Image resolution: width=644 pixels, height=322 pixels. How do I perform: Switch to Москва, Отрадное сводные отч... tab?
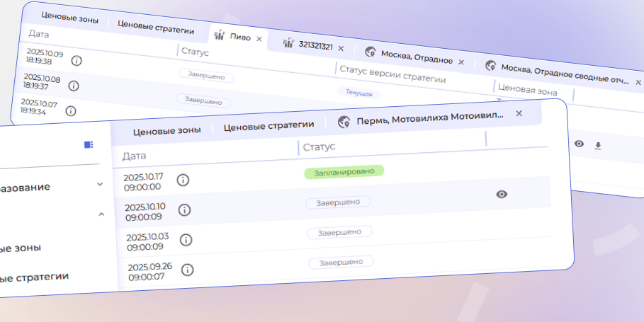(x=565, y=74)
